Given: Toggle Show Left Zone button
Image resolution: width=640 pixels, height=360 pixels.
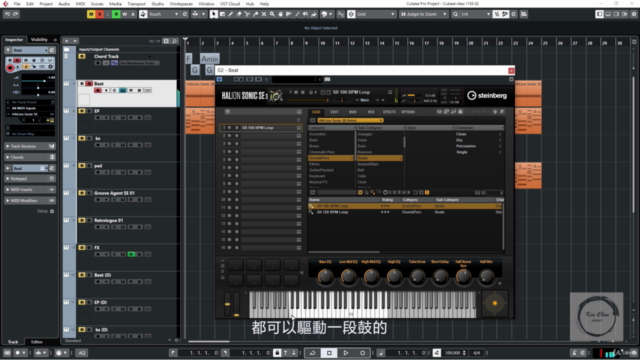Looking at the screenshot, I should [600, 14].
